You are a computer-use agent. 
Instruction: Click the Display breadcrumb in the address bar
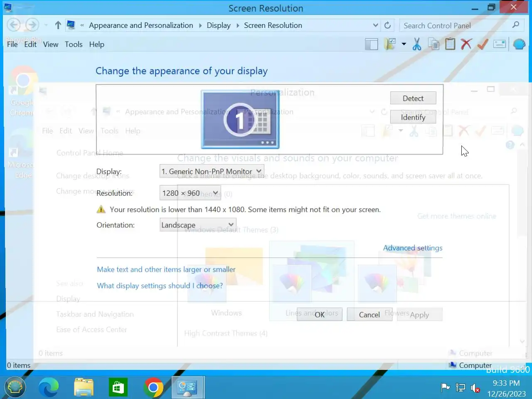point(219,25)
